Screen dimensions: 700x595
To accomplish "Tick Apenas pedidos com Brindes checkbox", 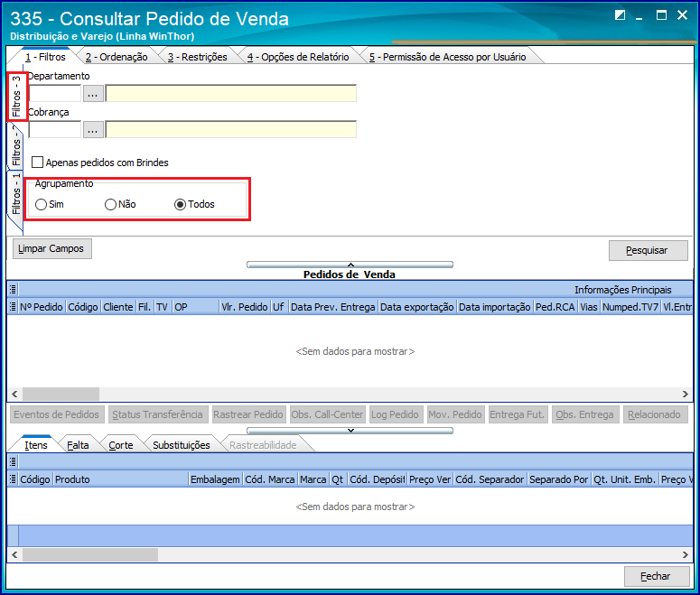I will pyautogui.click(x=38, y=162).
